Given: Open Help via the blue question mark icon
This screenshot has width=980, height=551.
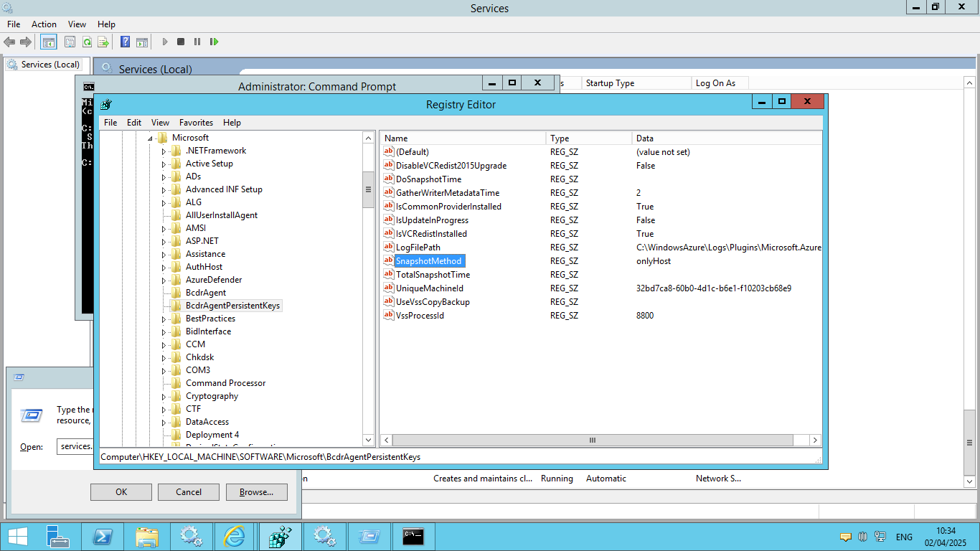Looking at the screenshot, I should click(126, 42).
